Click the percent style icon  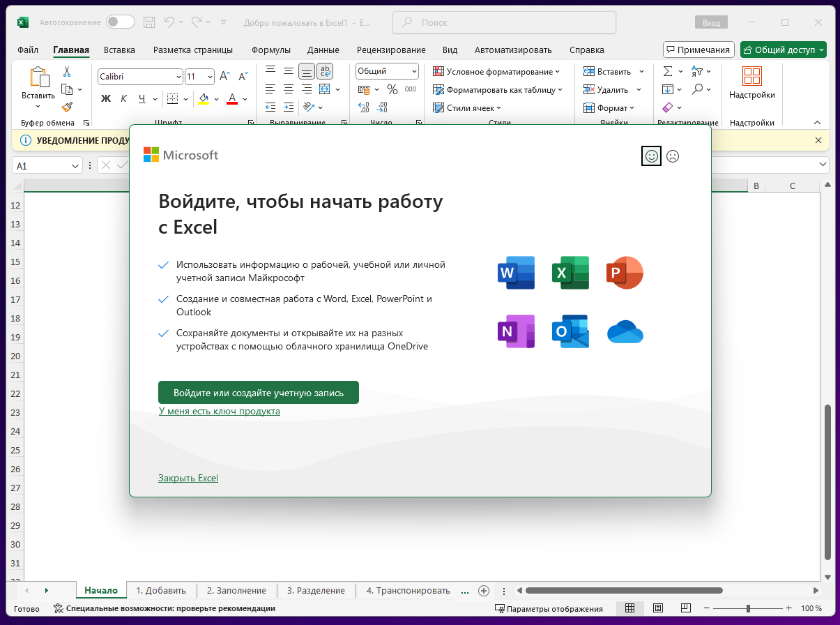coord(392,89)
